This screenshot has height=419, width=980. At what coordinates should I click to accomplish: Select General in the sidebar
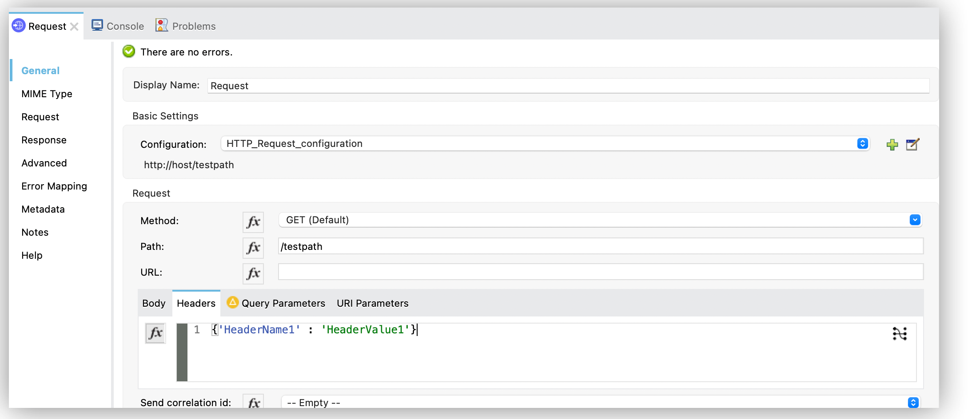tap(40, 71)
